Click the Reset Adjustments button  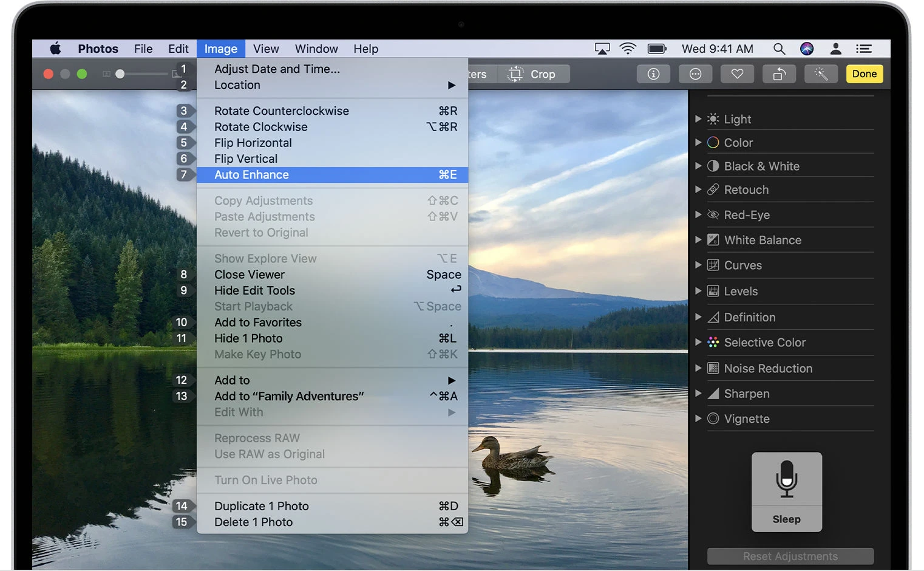click(x=790, y=556)
